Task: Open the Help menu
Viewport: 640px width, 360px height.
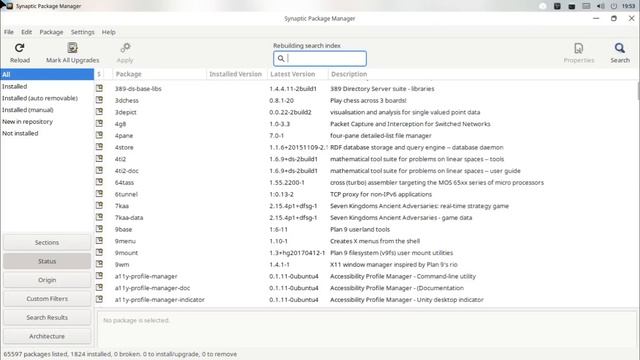Action: (109, 32)
